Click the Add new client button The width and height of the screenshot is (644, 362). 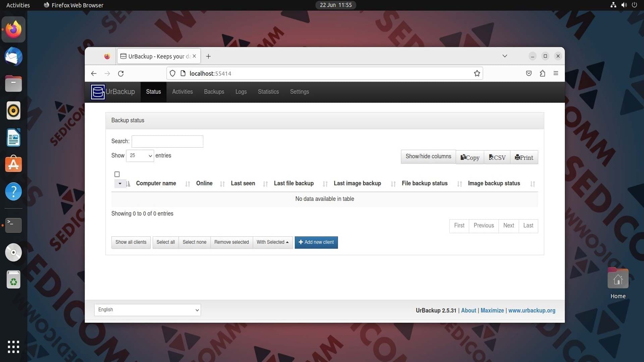pos(316,242)
